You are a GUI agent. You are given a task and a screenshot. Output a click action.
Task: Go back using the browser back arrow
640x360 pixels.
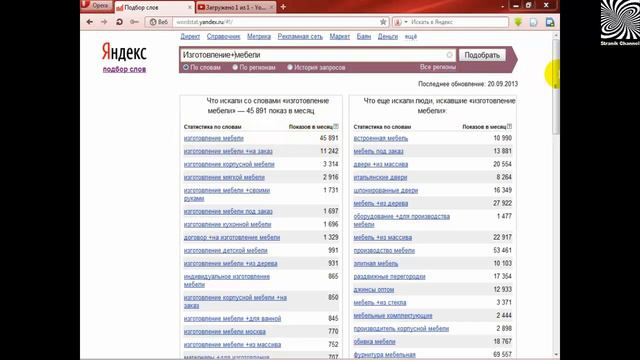pos(90,22)
